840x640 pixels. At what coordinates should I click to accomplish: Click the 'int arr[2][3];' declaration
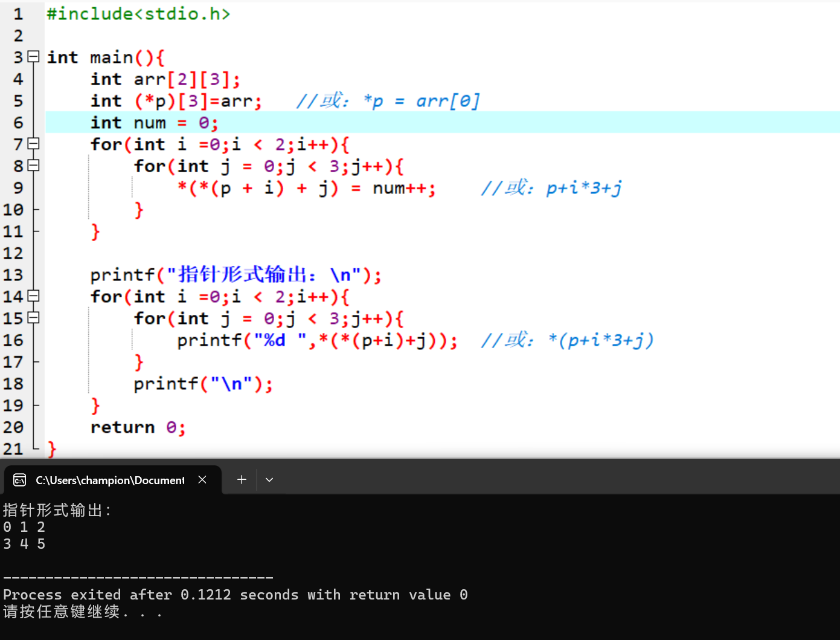coord(165,79)
